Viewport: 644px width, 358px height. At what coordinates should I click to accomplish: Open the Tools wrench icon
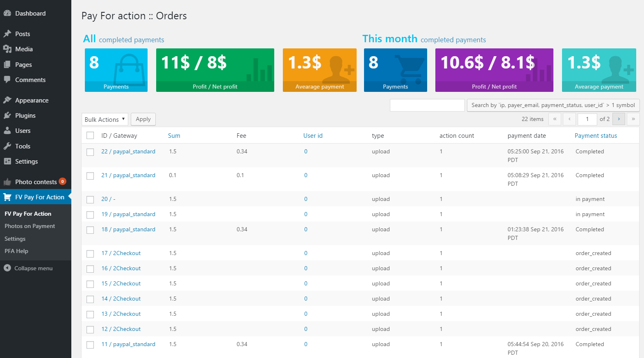click(7, 146)
